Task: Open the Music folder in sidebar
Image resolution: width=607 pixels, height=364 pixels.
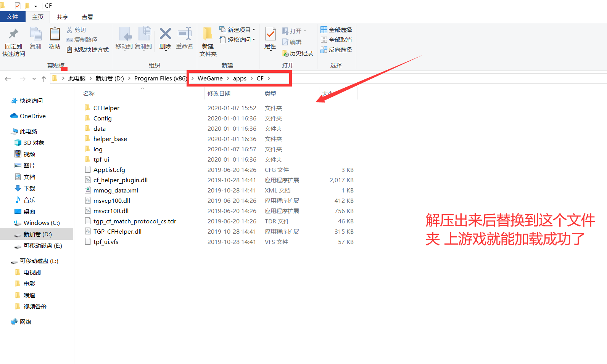Action: pyautogui.click(x=25, y=200)
